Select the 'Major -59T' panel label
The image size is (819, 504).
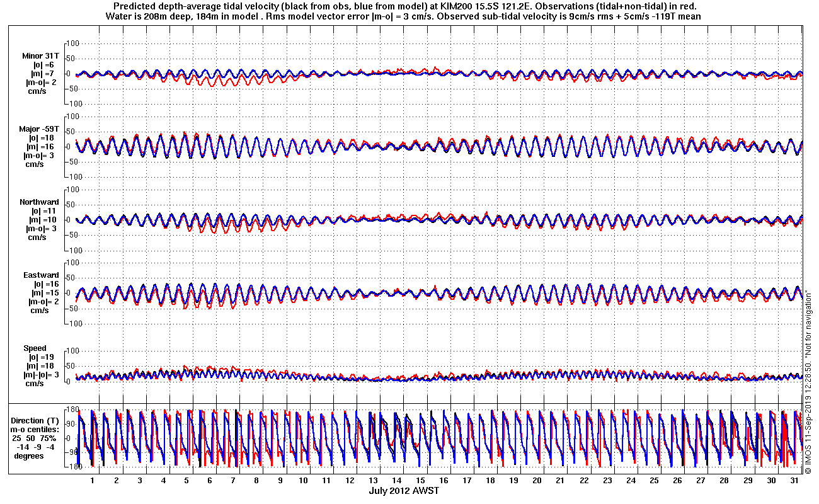[39, 129]
